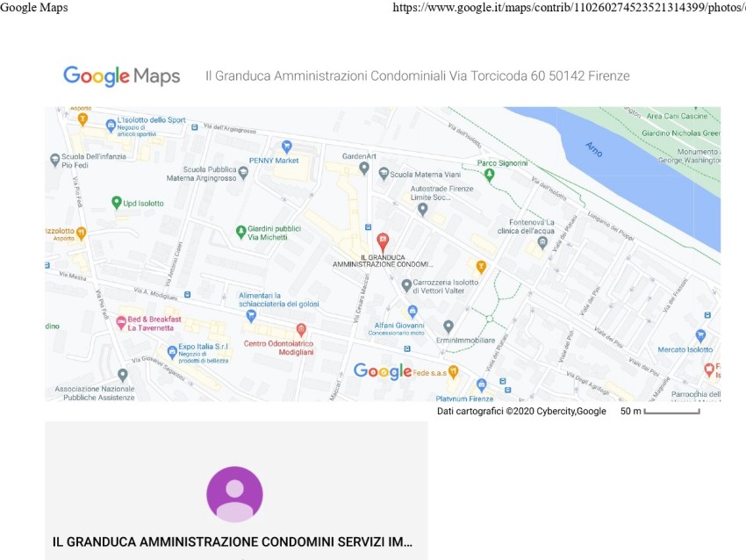The image size is (746, 560).
Task: Select the Associazione Nazionale Pubbliche Assistenze pin
Action: coord(123,376)
